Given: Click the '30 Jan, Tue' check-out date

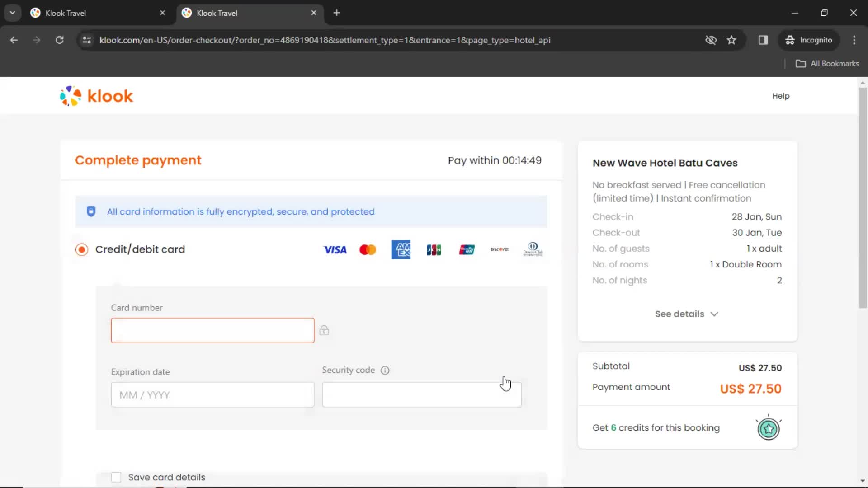Looking at the screenshot, I should (757, 233).
